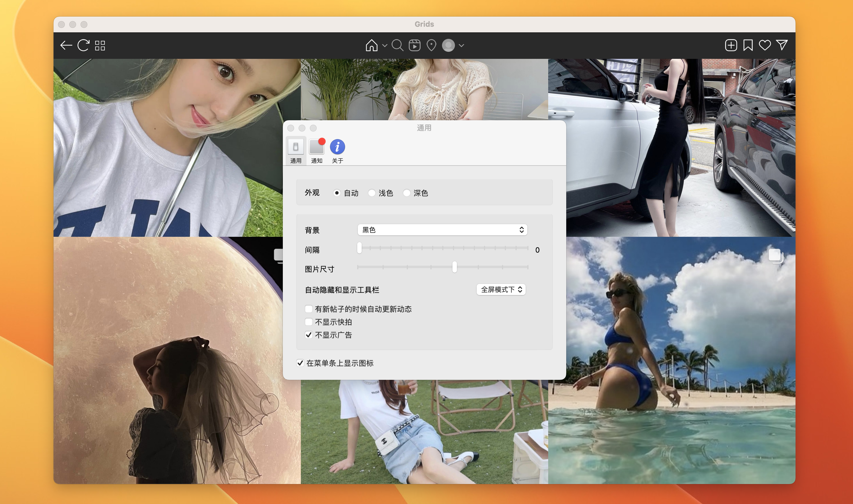Expand the chevron next to home icon
The width and height of the screenshot is (853, 504).
(x=385, y=46)
